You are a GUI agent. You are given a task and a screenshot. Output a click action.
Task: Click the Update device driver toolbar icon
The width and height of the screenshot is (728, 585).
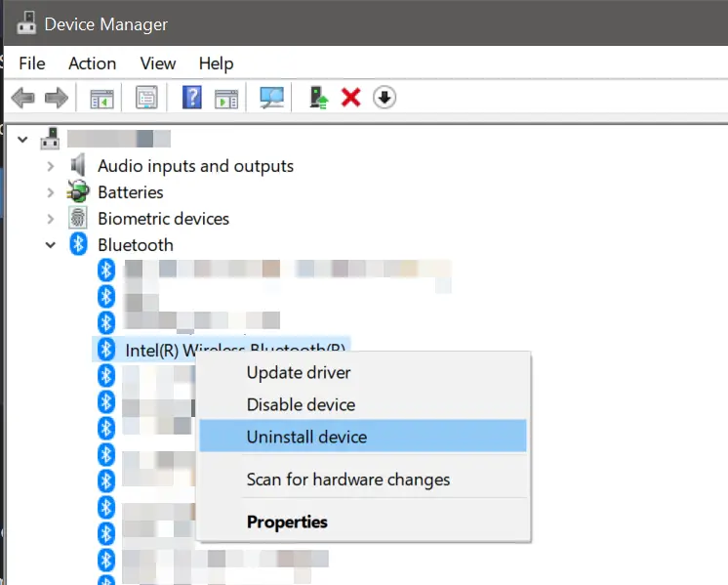(318, 98)
